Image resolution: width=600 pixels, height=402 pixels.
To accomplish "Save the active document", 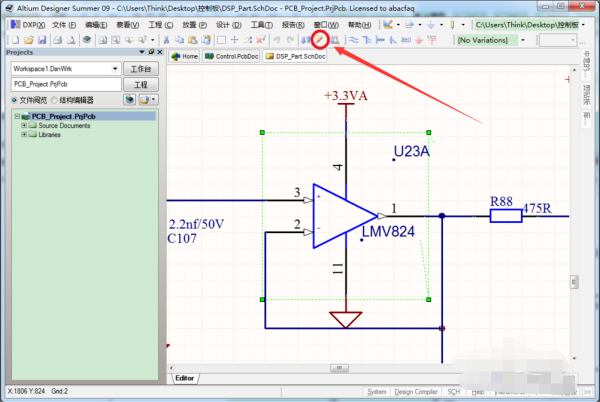I will click(x=42, y=40).
